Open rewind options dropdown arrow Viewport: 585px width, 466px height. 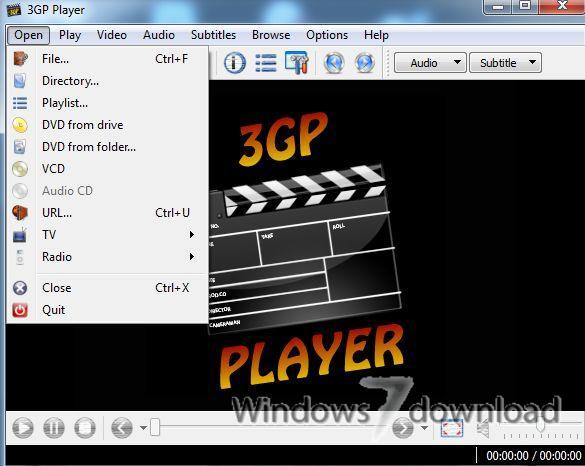[x=143, y=428]
